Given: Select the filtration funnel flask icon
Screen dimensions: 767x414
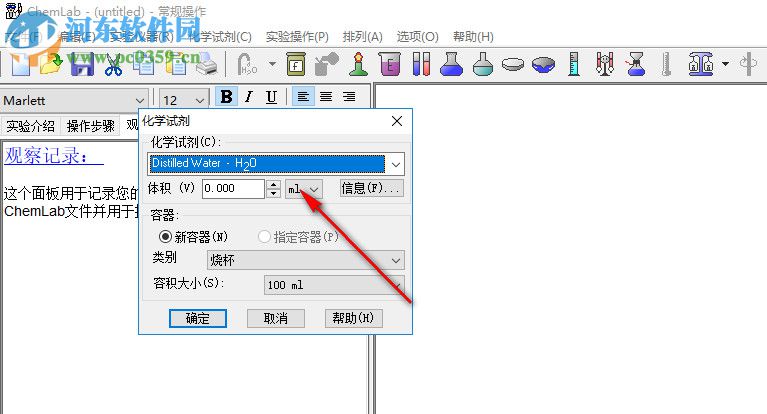Looking at the screenshot, I should point(635,64).
